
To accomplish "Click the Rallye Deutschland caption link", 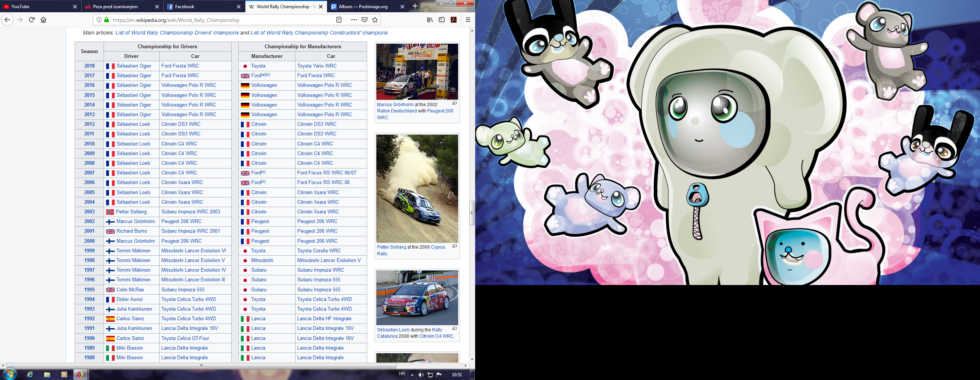I will point(397,111).
